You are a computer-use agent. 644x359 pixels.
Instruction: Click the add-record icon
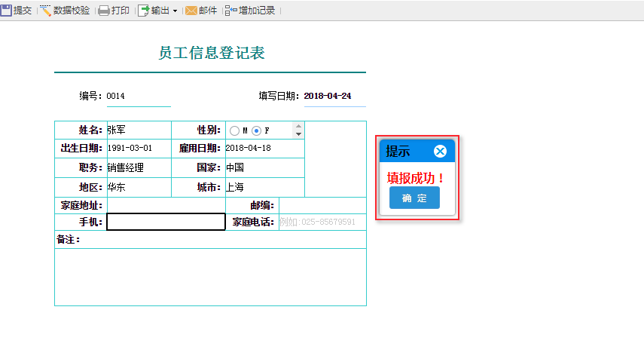230,11
